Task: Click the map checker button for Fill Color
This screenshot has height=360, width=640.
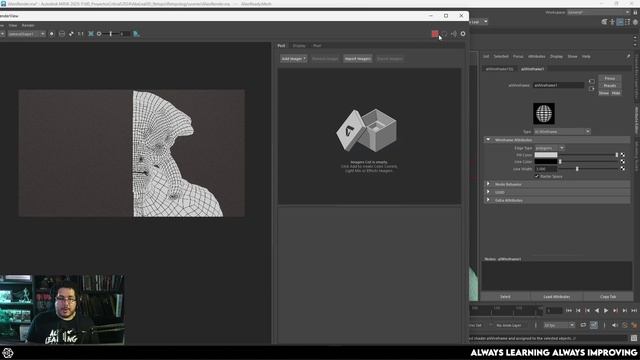Action: click(622, 155)
